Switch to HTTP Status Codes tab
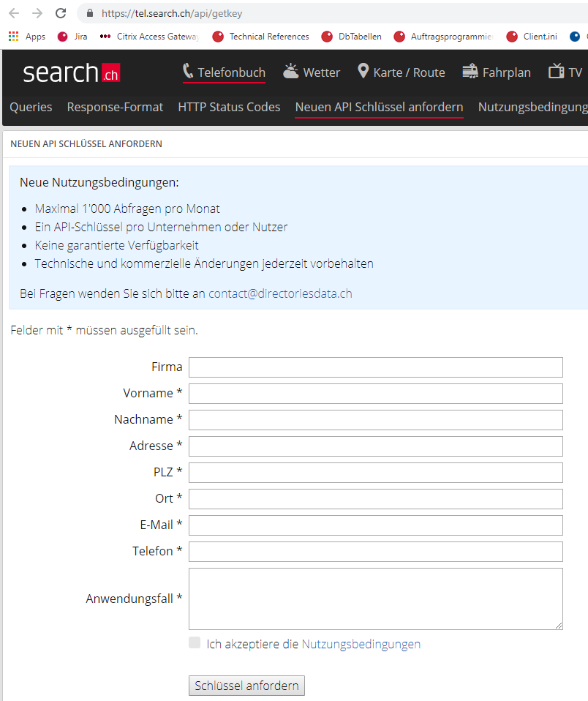The height and width of the screenshot is (701, 588). click(x=229, y=108)
